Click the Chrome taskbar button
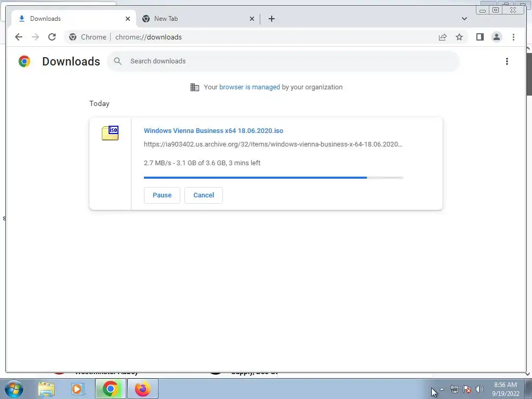Viewport: 532px width, 399px height. (110, 389)
